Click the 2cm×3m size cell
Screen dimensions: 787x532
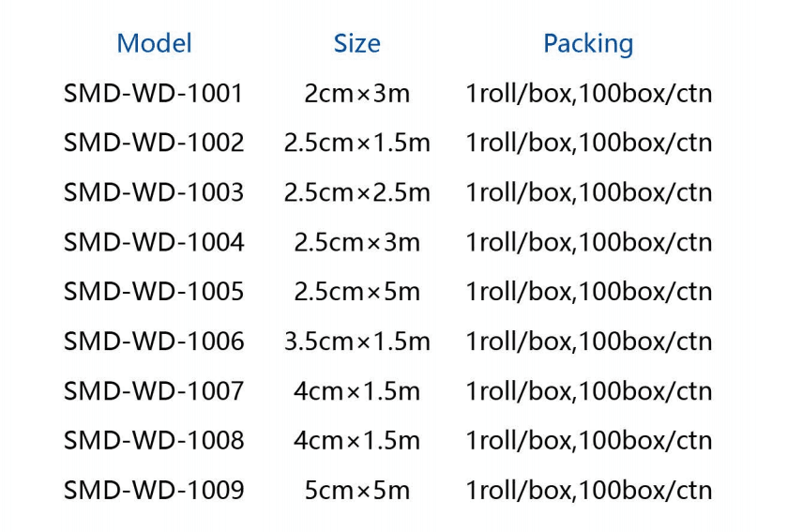pos(356,93)
